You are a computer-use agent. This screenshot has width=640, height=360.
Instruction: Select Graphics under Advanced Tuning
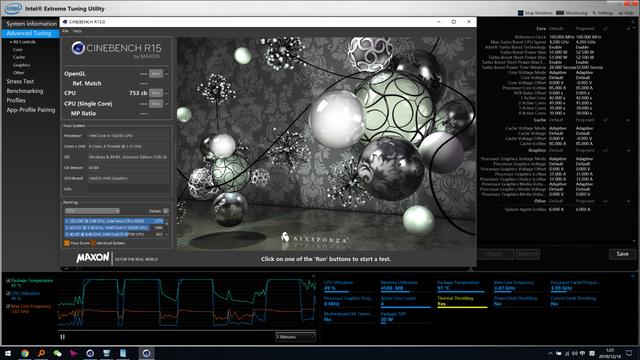coord(21,65)
